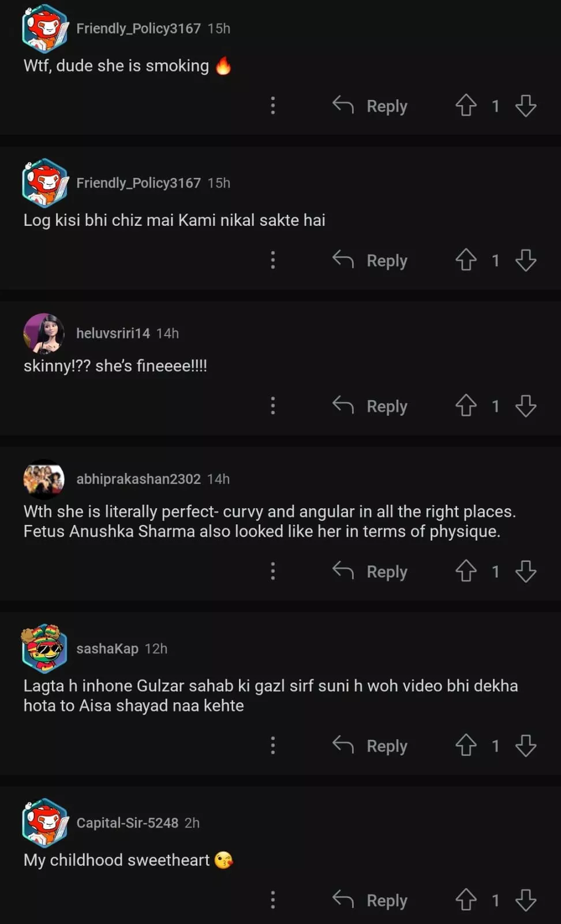Open Friendly_Policy3167's profile from first comment
This screenshot has width=561, height=924.
point(138,28)
